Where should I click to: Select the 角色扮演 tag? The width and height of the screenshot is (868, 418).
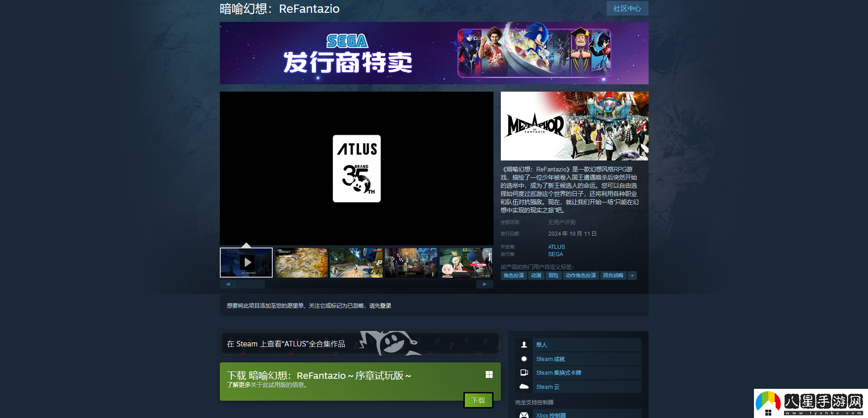click(x=514, y=275)
